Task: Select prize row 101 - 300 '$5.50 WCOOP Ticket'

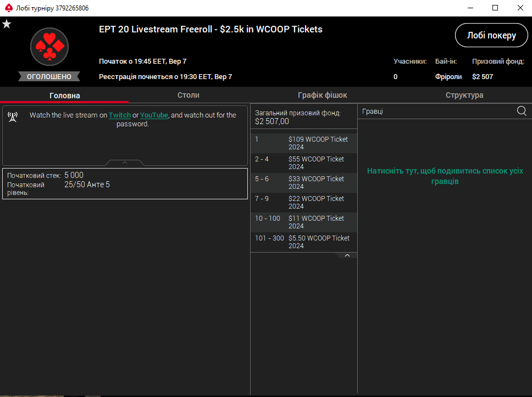Action: [x=304, y=242]
